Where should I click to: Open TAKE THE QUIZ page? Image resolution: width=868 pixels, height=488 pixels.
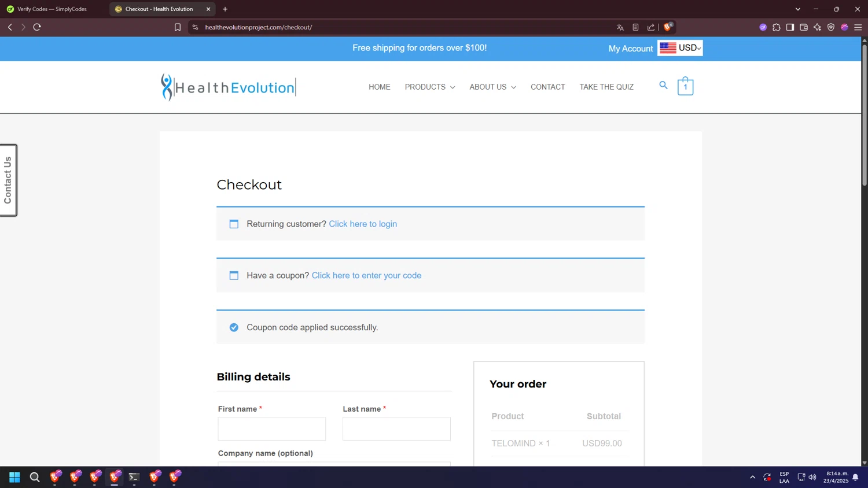(x=606, y=87)
